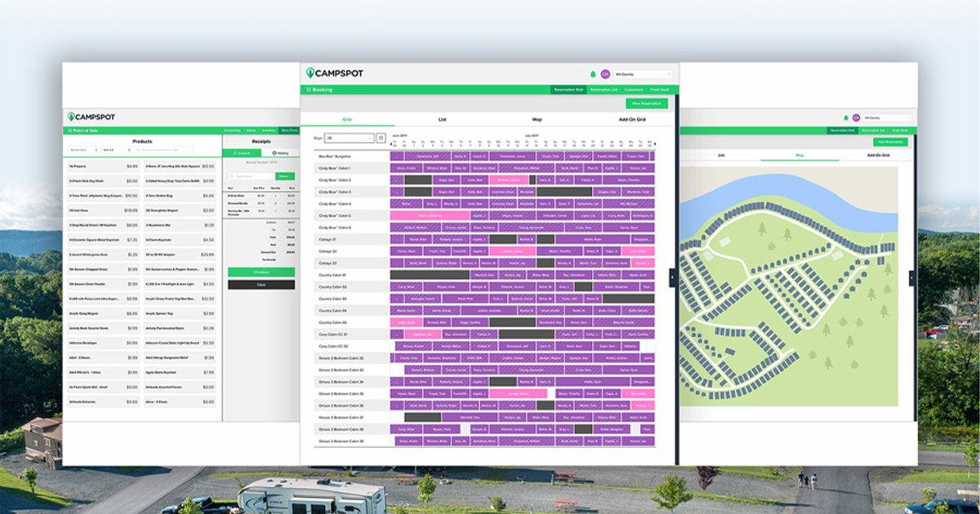Viewport: 980px width, 514px height.
Task: Click the hamburger icon beside Point of Sale
Action: 69,131
